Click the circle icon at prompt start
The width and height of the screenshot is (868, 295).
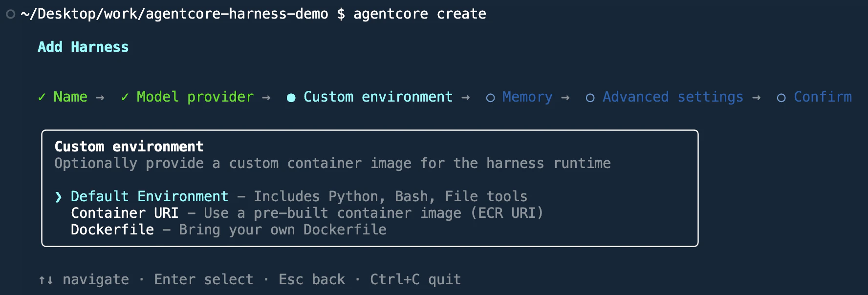point(11,14)
